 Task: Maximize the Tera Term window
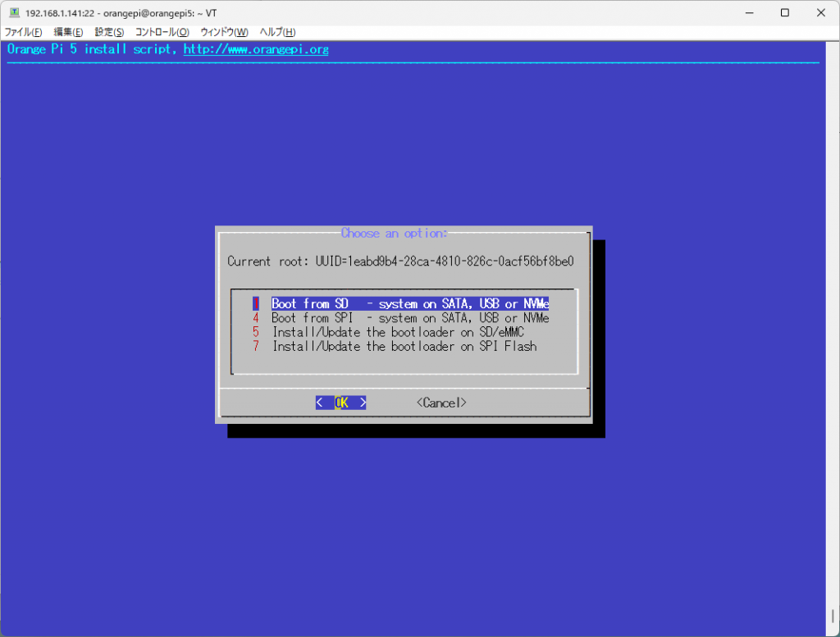point(785,13)
